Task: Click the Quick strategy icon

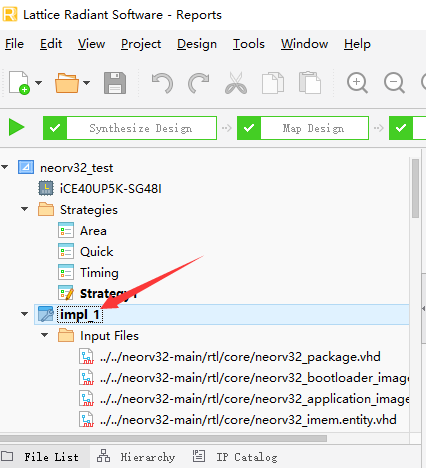Action: pyautogui.click(x=66, y=251)
